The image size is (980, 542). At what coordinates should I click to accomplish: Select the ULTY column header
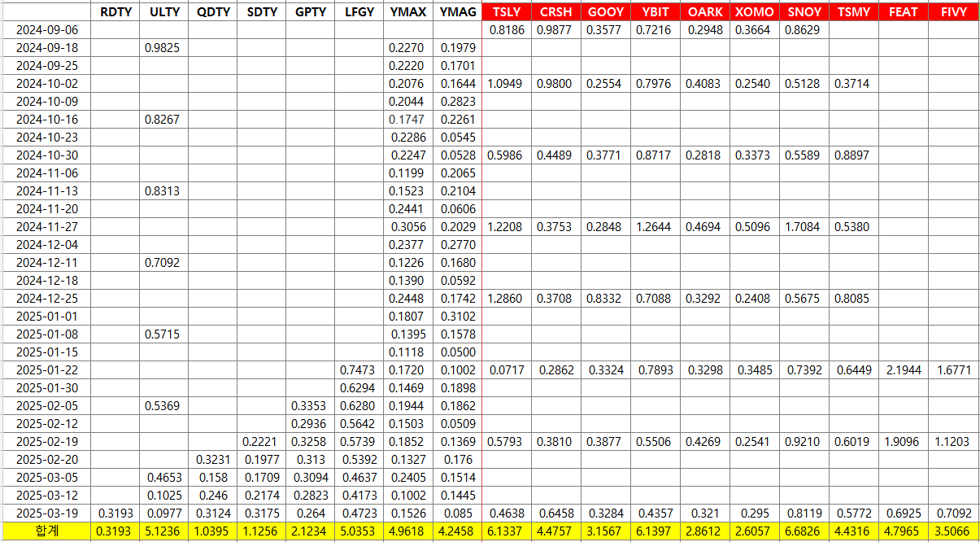tap(163, 12)
